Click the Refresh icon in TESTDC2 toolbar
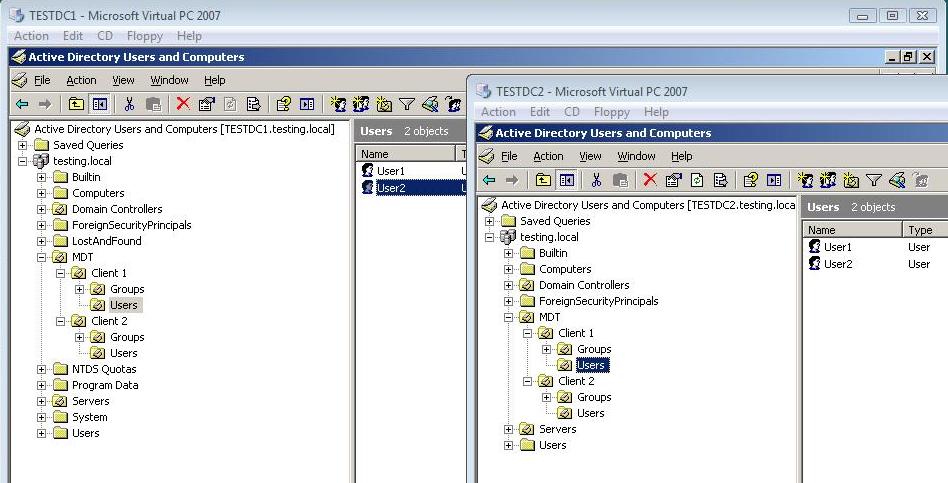The image size is (948, 483). click(697, 180)
